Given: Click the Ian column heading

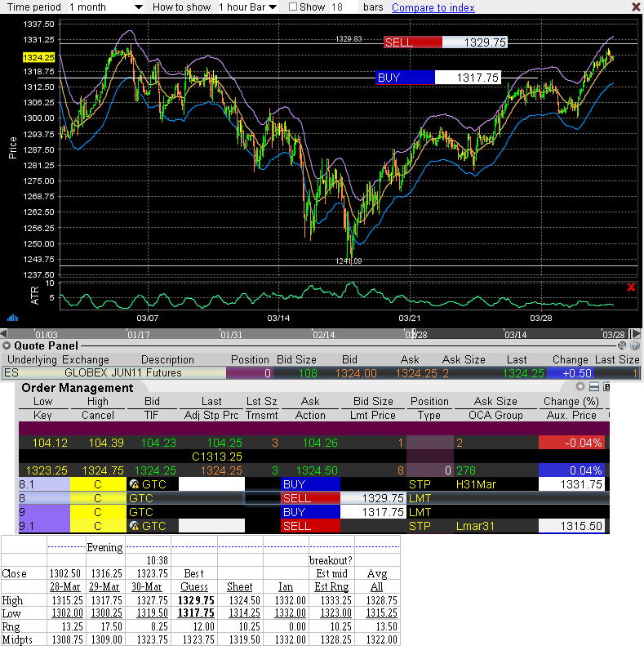Looking at the screenshot, I should [x=286, y=586].
